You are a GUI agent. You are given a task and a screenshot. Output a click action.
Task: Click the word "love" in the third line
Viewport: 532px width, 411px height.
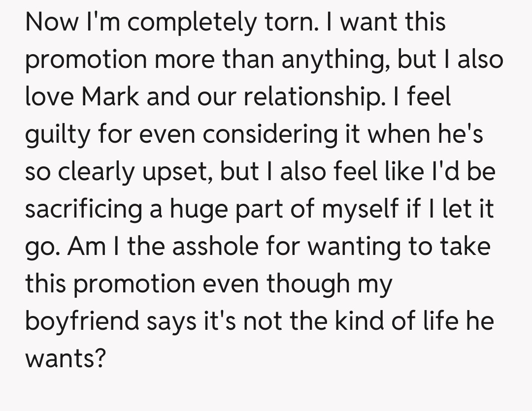pyautogui.click(x=49, y=97)
